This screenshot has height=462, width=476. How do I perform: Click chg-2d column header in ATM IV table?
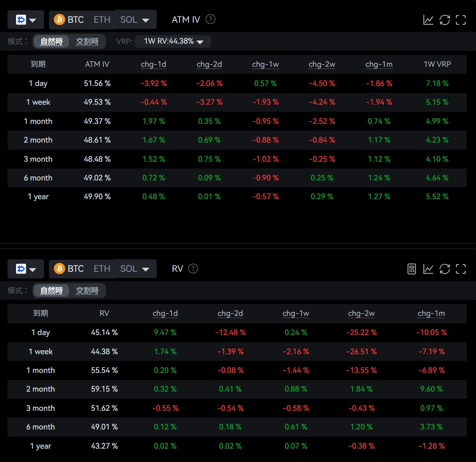(209, 65)
